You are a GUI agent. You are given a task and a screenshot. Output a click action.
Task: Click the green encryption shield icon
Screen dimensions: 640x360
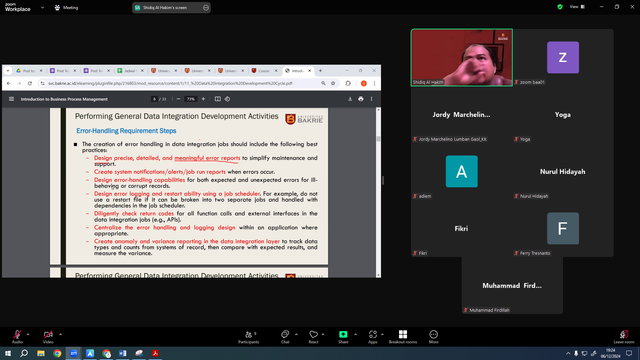(x=560, y=7)
